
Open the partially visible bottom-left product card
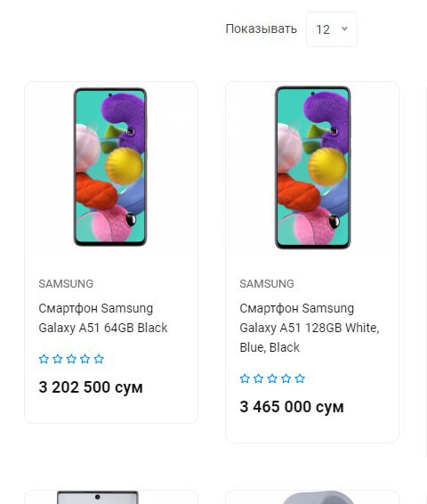[111, 497]
